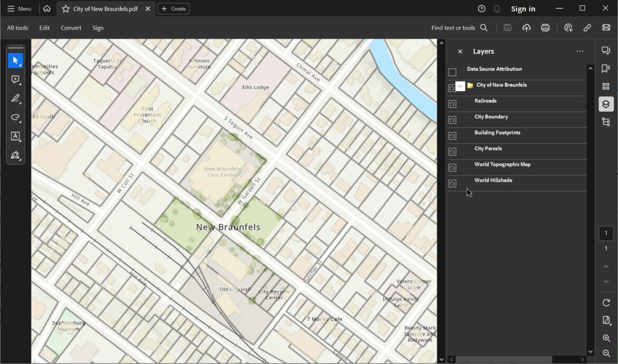This screenshot has height=364, width=618.
Task: Open the hamburger Menu
Action: 19,8
